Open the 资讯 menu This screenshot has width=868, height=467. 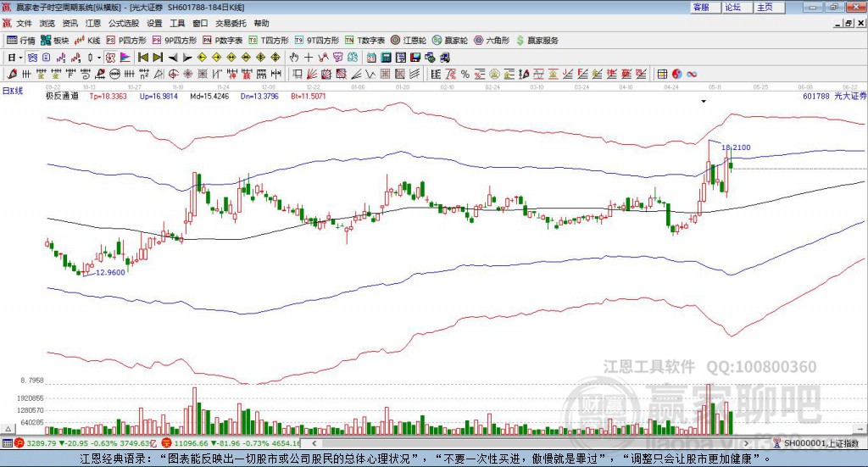70,23
